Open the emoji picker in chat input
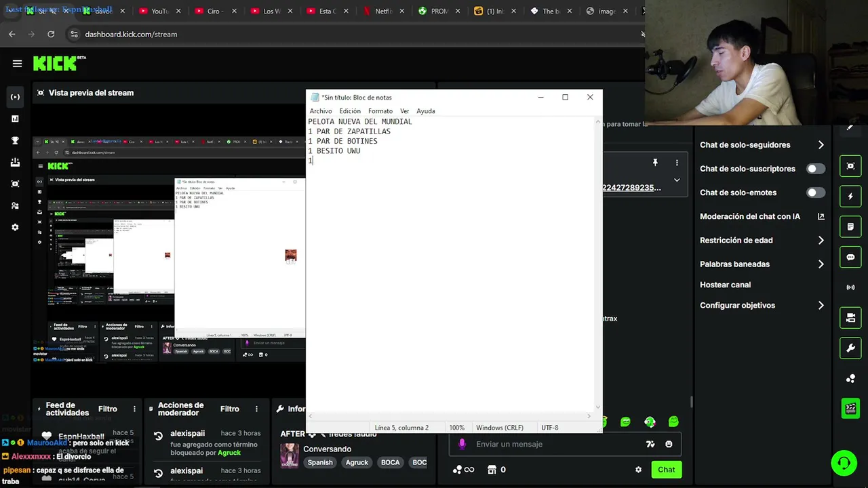The width and height of the screenshot is (868, 488). coord(669,444)
